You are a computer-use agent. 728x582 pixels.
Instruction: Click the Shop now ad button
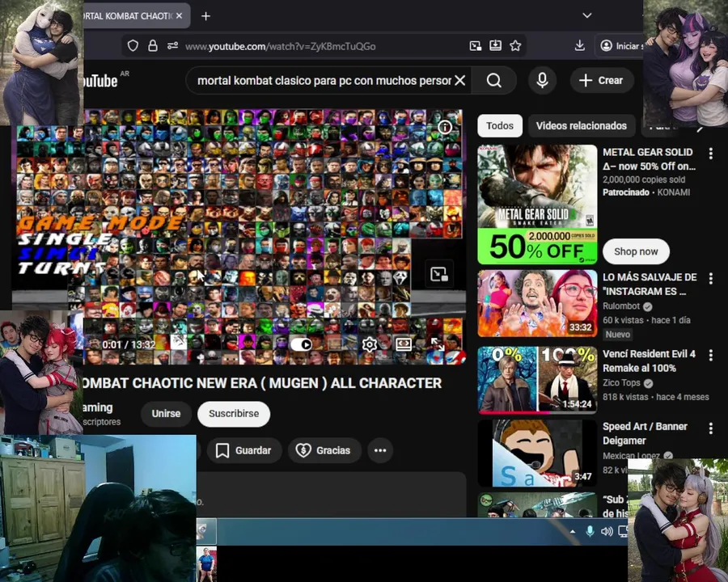(x=636, y=251)
